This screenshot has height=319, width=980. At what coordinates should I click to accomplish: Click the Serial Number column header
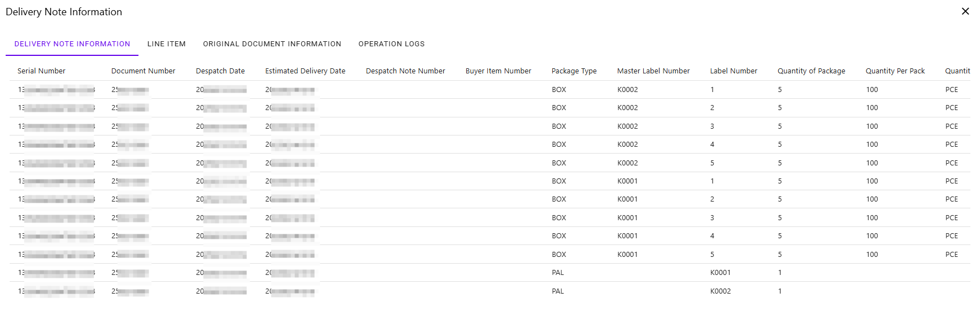point(41,71)
